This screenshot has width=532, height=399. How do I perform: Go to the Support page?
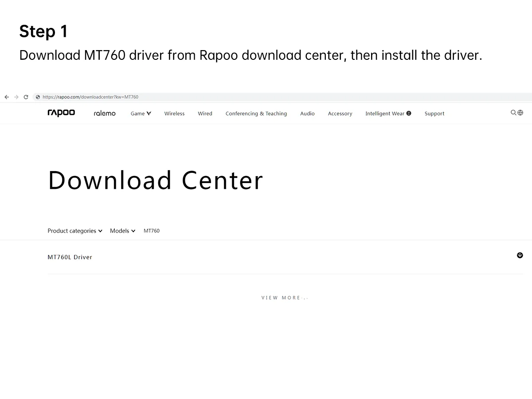tap(434, 113)
